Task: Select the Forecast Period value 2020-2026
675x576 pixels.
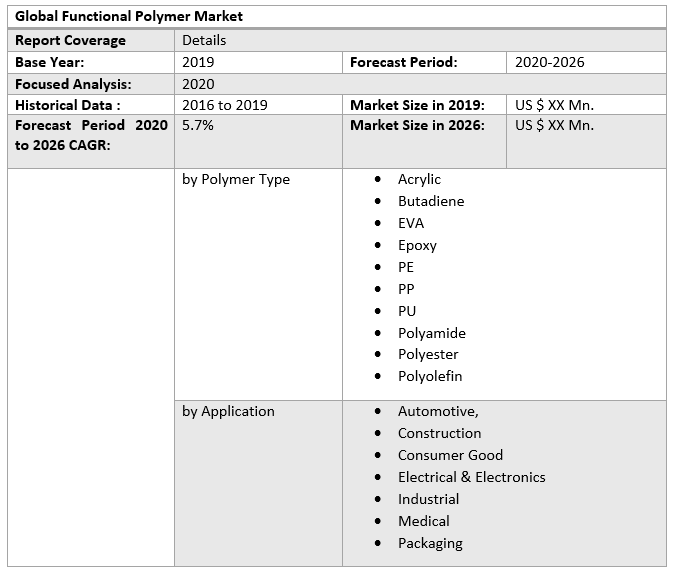Action: [550, 62]
